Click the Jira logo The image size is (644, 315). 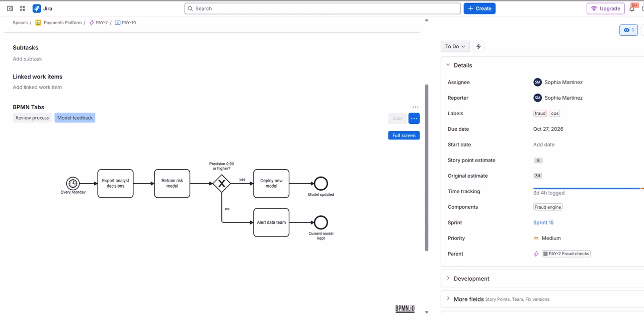(37, 9)
